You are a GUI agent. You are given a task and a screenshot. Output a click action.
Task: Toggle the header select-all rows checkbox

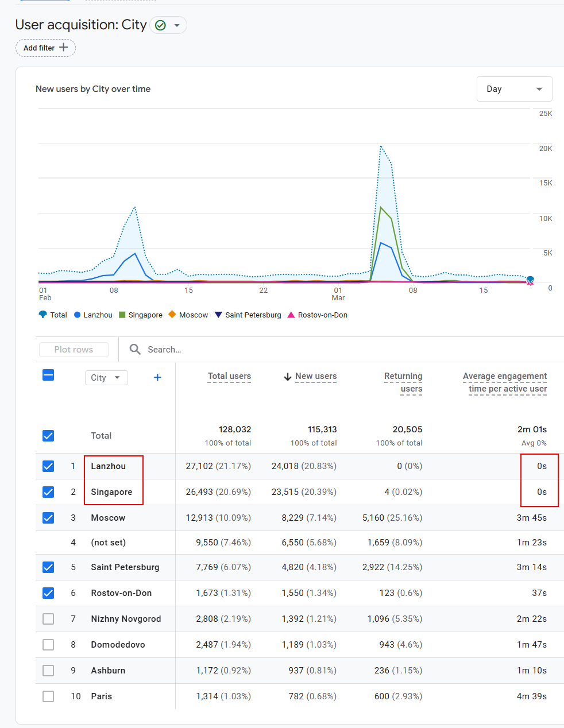click(48, 375)
